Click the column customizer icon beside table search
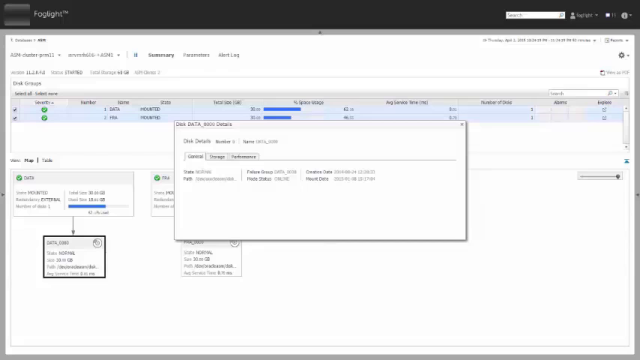 [x=627, y=93]
